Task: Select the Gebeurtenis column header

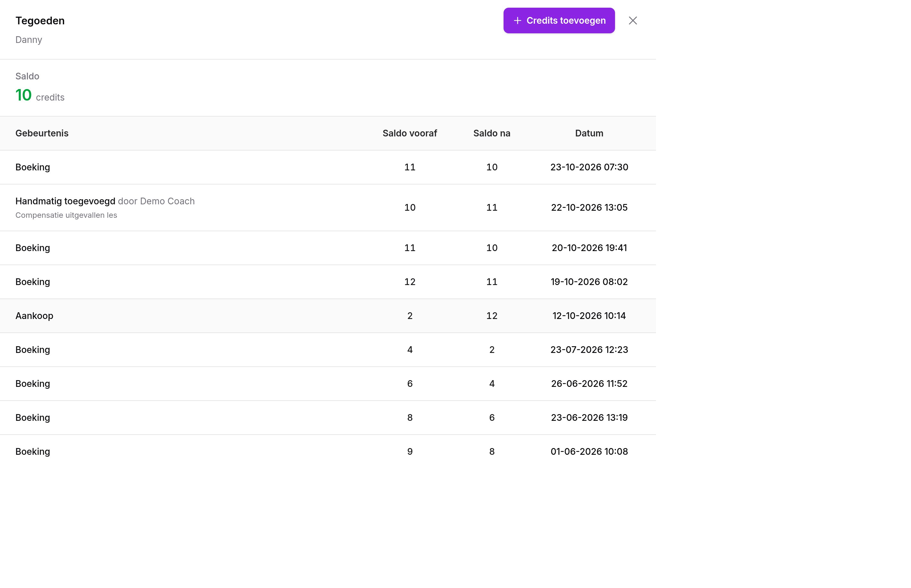Action: (42, 133)
